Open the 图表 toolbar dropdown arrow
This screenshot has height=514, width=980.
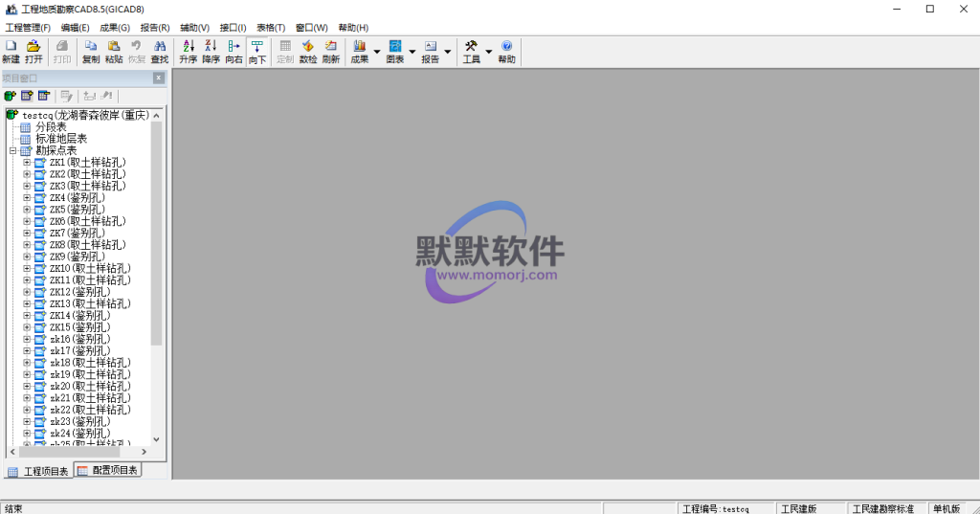click(412, 52)
